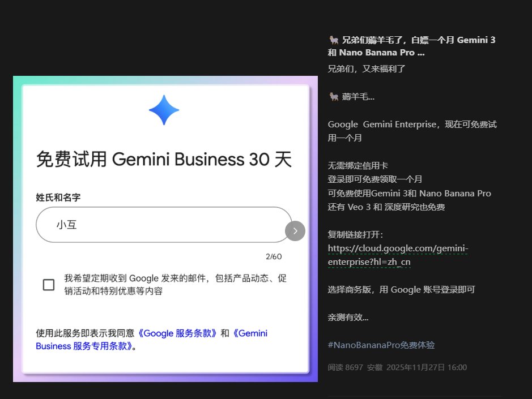Click the Google Gemini Enterprise free trial sentence
Viewport: 532px width, 399px height.
[412, 131]
